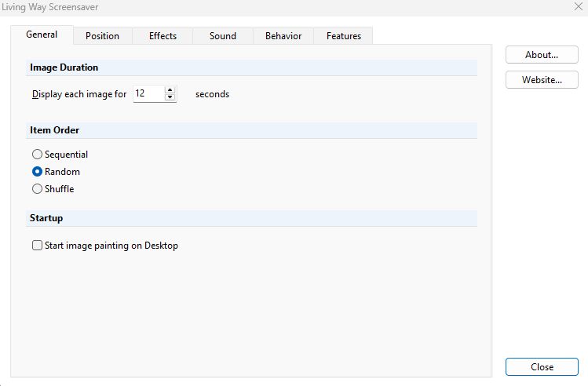Click the Item Order section header
Screen dimensions: 588x386
tap(251, 130)
